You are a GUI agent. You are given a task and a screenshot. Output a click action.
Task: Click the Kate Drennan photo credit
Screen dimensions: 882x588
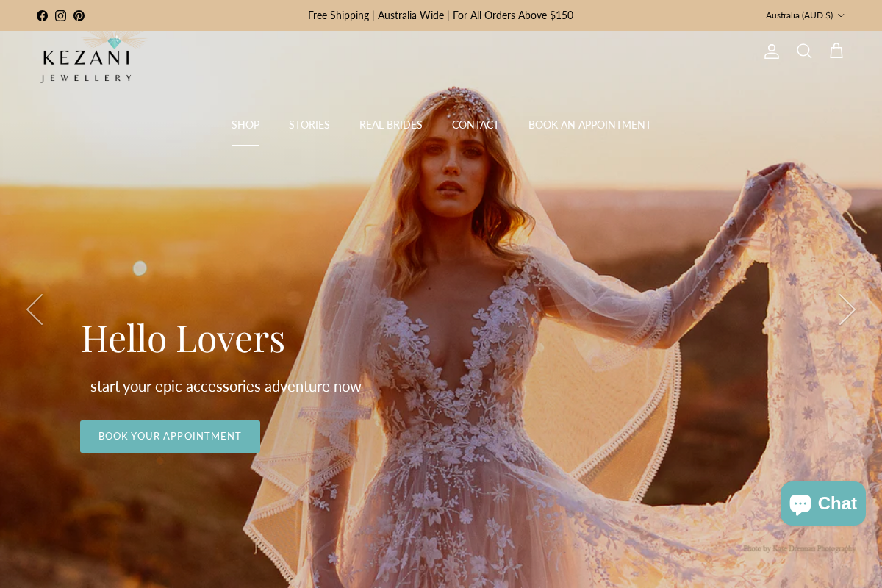click(x=797, y=548)
